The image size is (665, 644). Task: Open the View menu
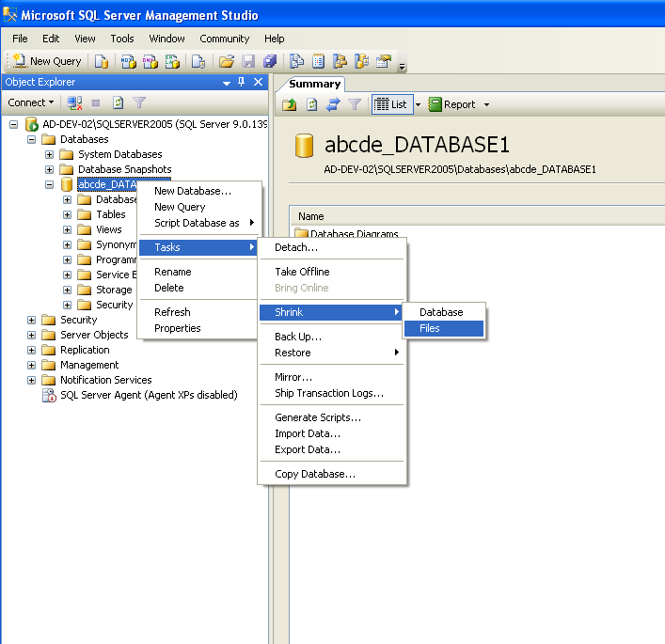point(85,39)
